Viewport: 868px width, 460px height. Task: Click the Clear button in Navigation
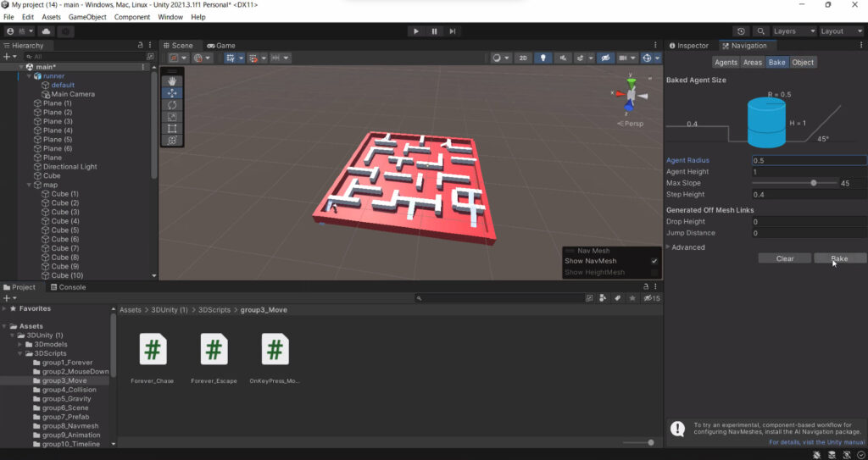click(x=785, y=258)
